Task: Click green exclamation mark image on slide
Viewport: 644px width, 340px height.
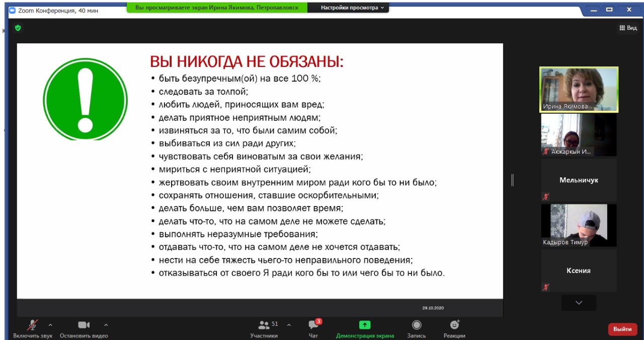Action: 85,99
